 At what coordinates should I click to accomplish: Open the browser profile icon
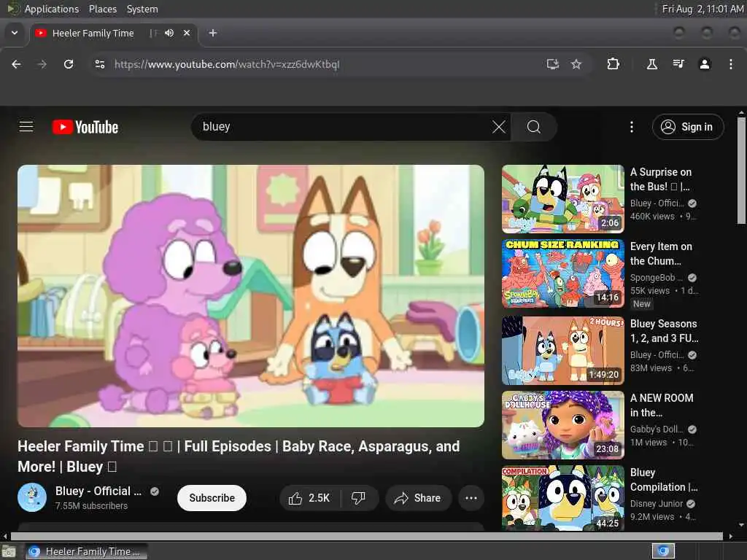705,64
